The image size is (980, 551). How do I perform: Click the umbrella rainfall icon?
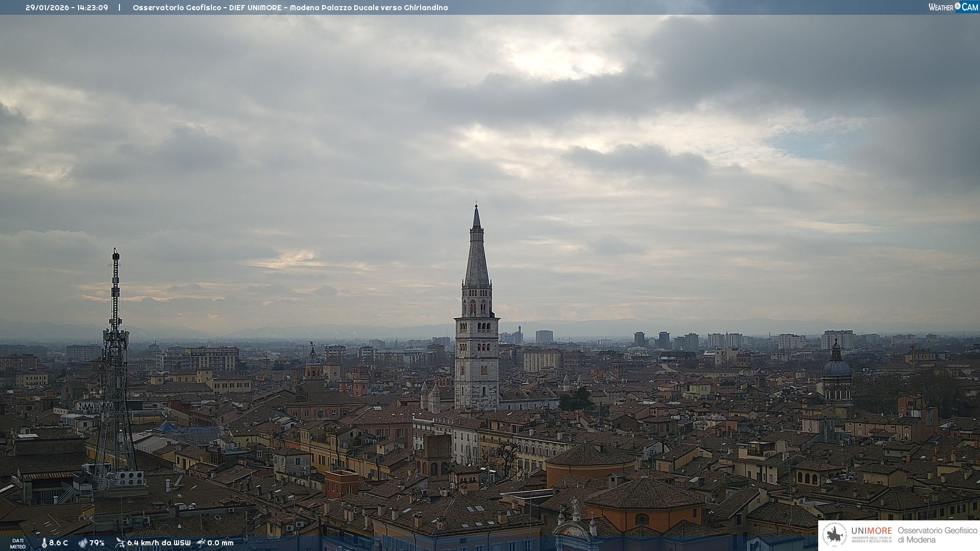pyautogui.click(x=201, y=543)
